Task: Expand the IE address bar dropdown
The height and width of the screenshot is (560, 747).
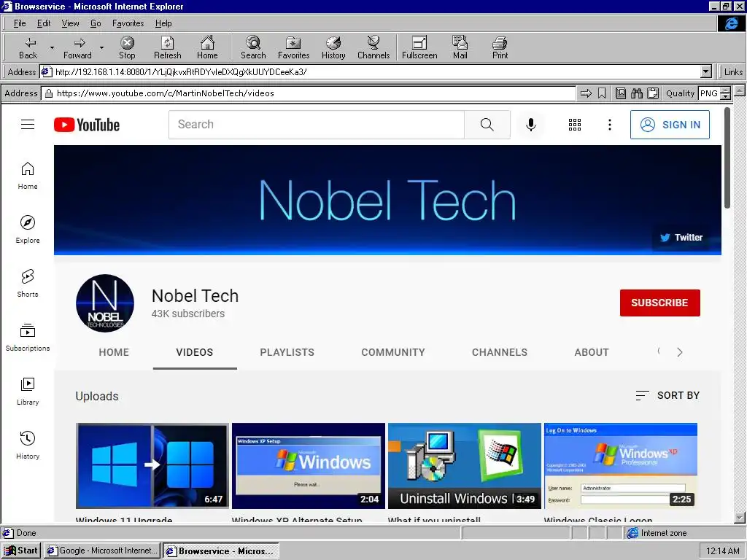Action: pos(706,72)
